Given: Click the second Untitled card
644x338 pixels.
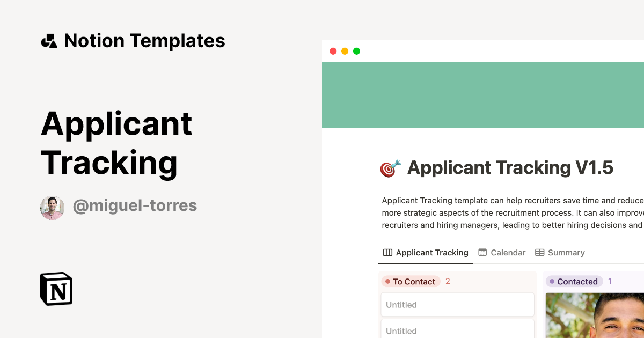Looking at the screenshot, I should [x=457, y=330].
